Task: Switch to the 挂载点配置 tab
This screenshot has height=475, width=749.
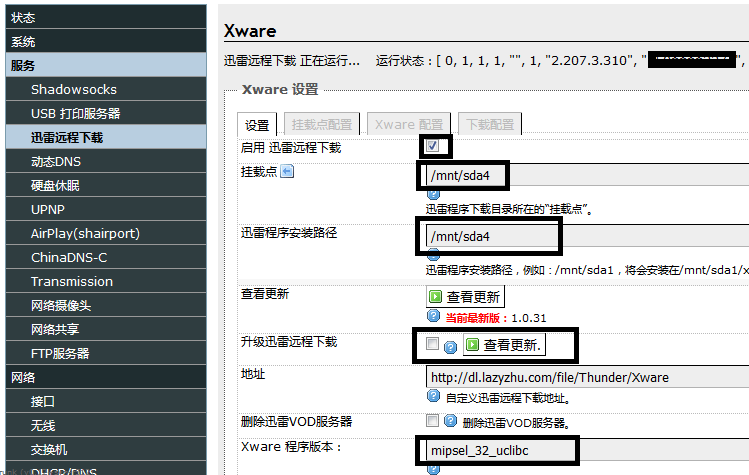Action: pyautogui.click(x=321, y=124)
